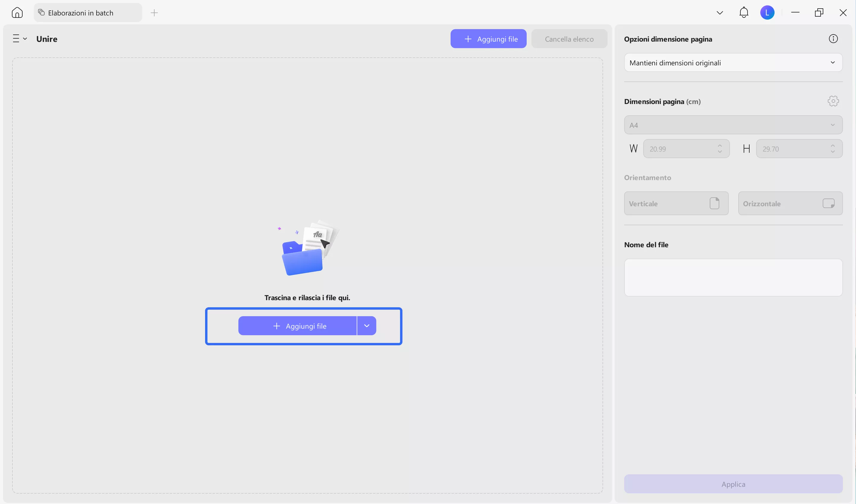This screenshot has height=504, width=856.
Task: Open the A4 page size dropdown
Action: (733, 125)
